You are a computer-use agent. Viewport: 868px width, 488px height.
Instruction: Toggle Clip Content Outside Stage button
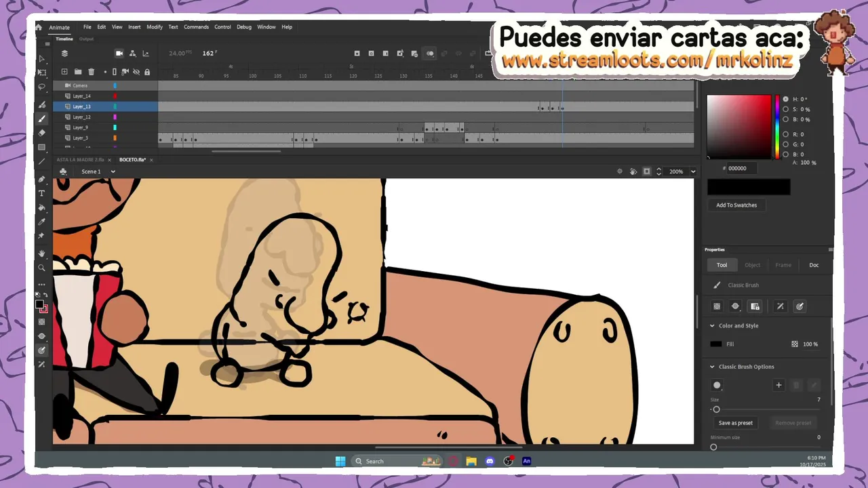coord(647,171)
